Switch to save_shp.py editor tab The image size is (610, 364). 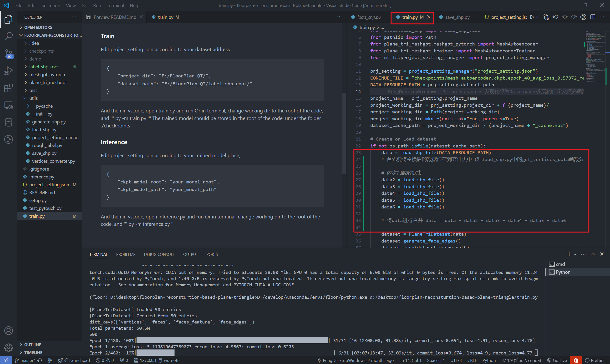click(x=457, y=17)
